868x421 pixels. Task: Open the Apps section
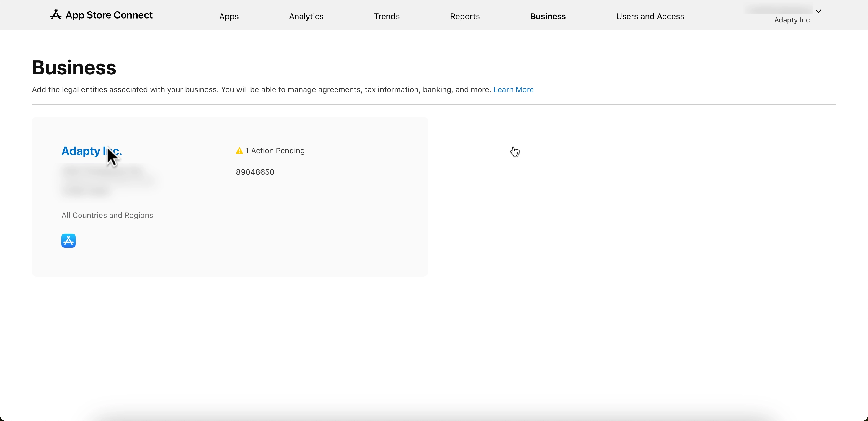pos(229,16)
